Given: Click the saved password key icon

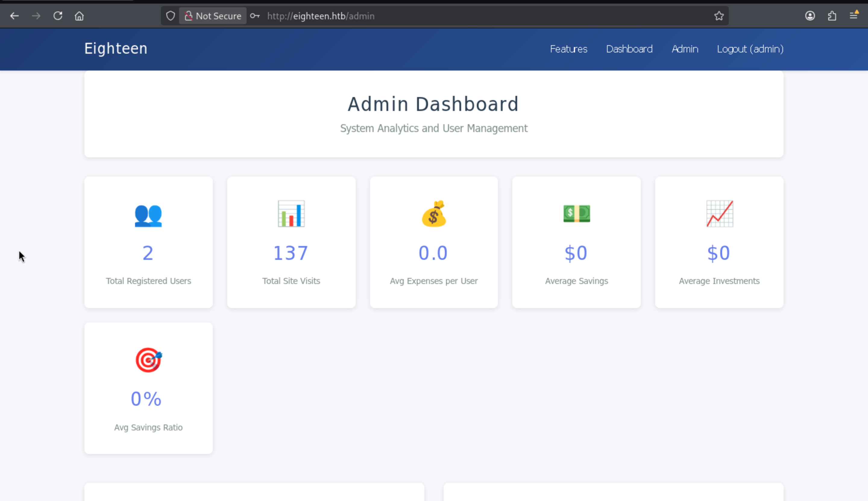Looking at the screenshot, I should tap(255, 16).
